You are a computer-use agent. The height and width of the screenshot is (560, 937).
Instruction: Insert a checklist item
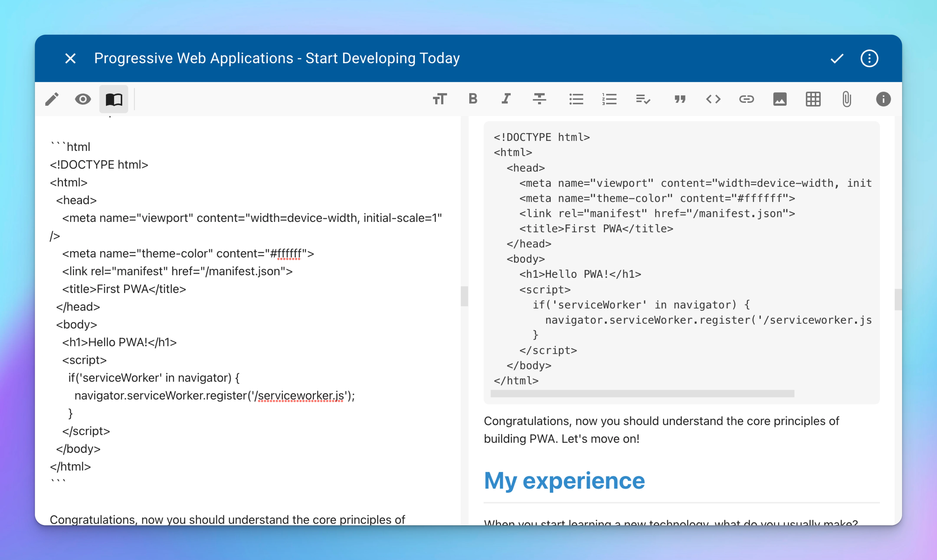(643, 99)
